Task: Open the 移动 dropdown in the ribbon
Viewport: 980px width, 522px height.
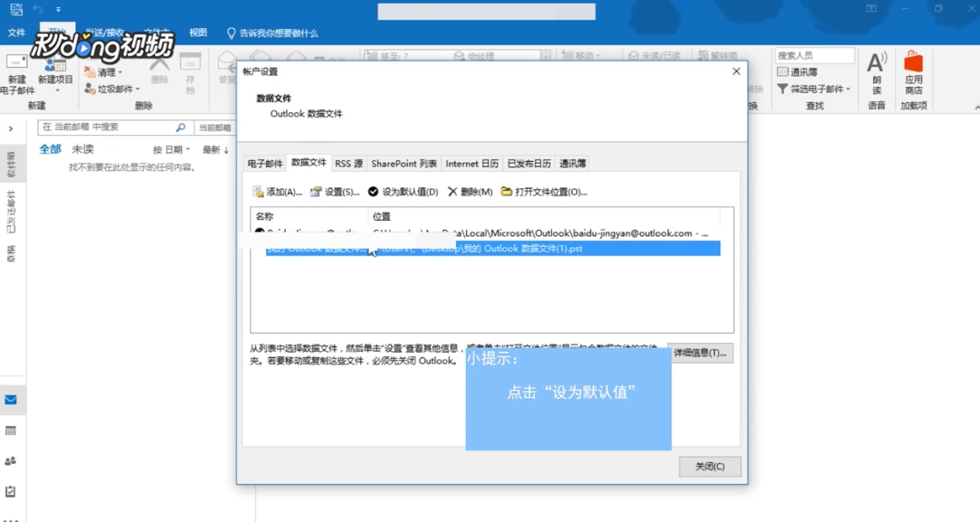Action: coord(581,56)
